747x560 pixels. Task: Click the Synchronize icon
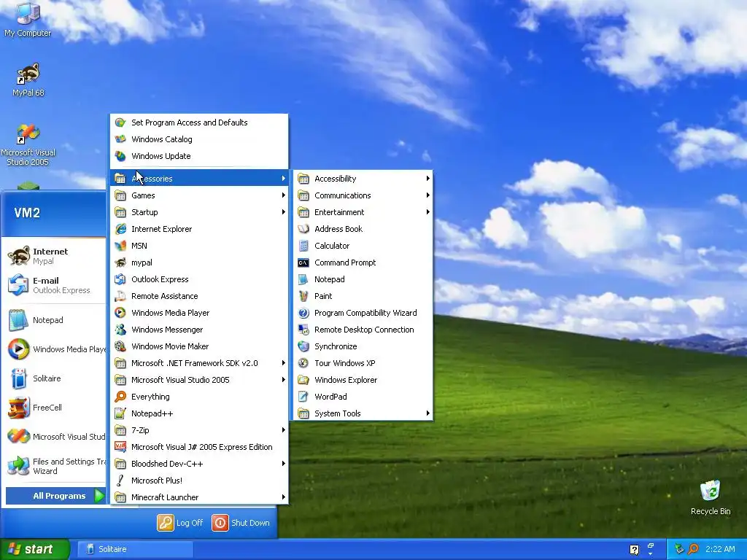pos(303,346)
